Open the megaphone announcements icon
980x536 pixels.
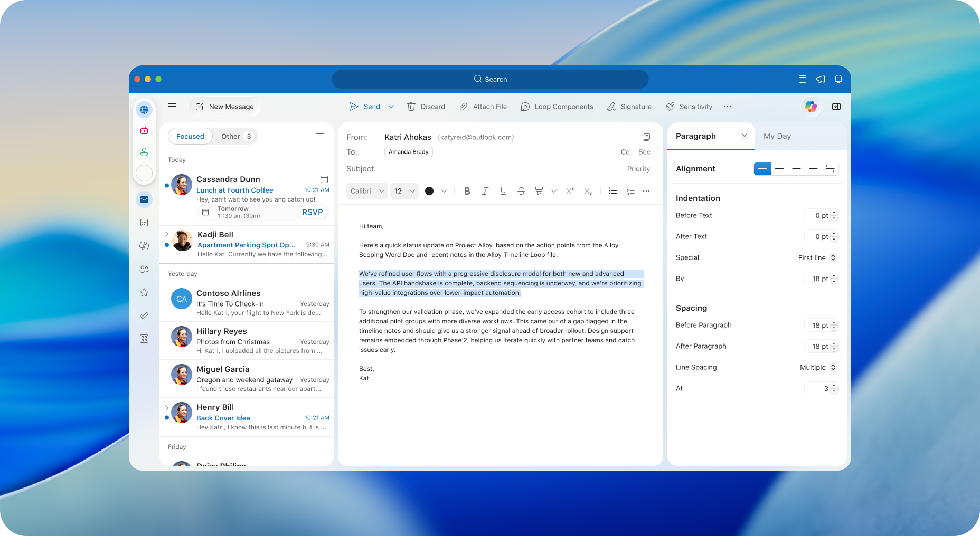coord(821,79)
